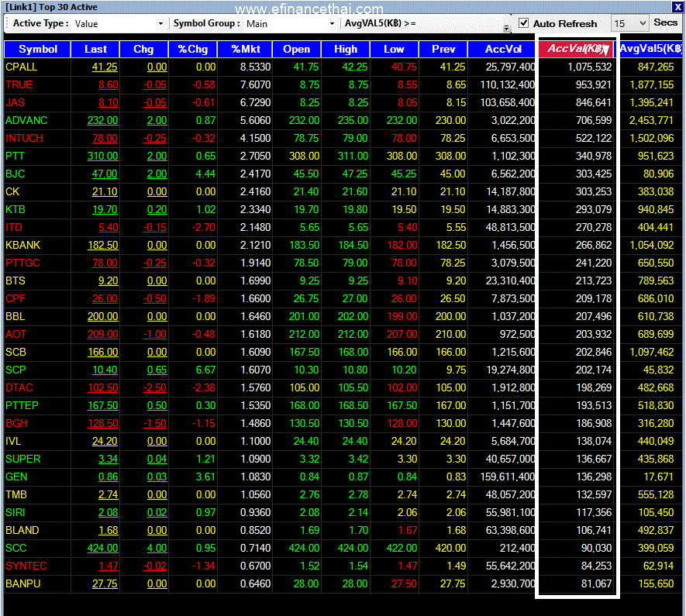Sort by the %Mkt column header

click(x=245, y=49)
